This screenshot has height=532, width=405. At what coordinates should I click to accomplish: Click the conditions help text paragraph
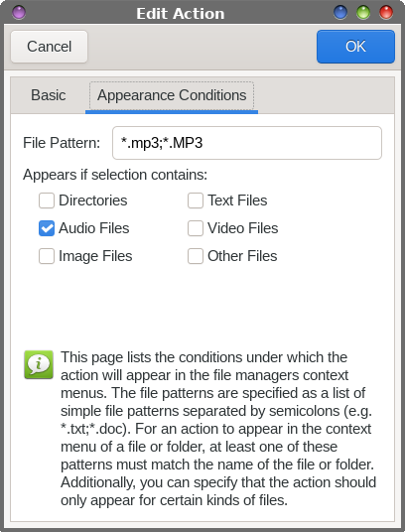tap(217, 429)
